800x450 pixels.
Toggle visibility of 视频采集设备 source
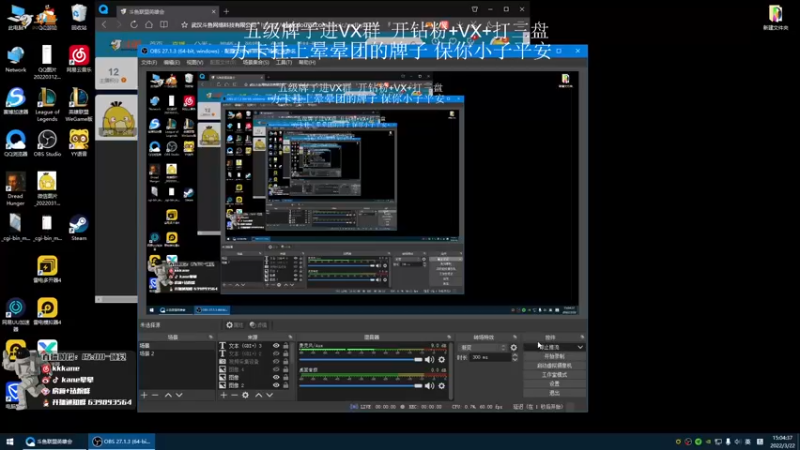coord(276,361)
